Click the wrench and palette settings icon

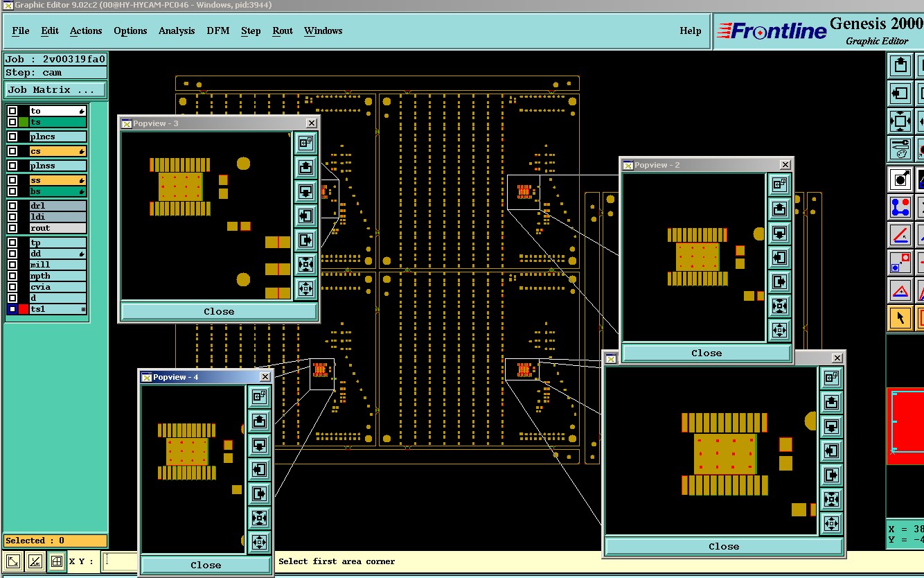900,148
